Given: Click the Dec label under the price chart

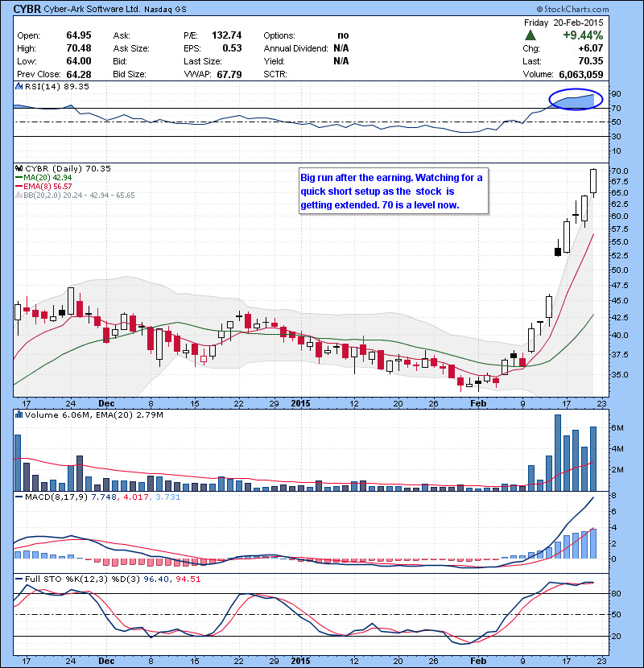Looking at the screenshot, I should pos(106,403).
